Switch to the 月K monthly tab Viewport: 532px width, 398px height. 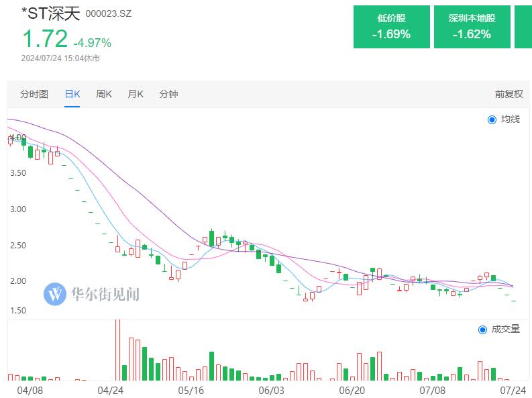coord(136,94)
